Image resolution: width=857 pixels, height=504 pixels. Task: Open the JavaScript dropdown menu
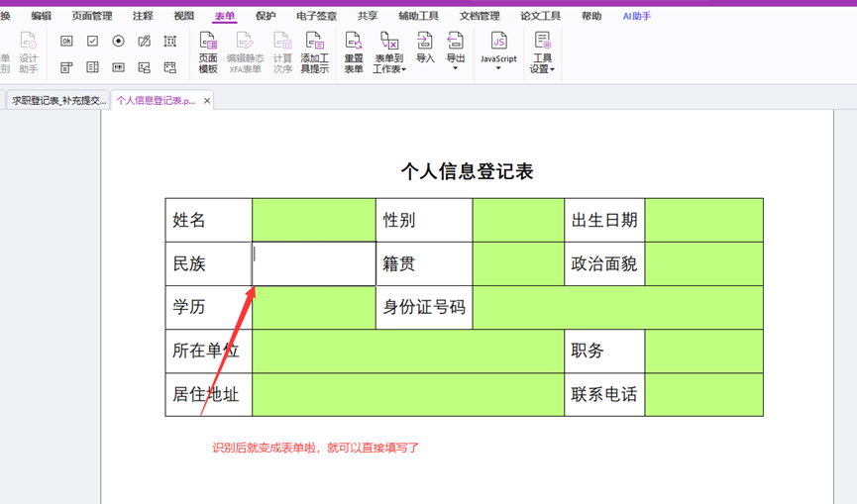point(498,51)
